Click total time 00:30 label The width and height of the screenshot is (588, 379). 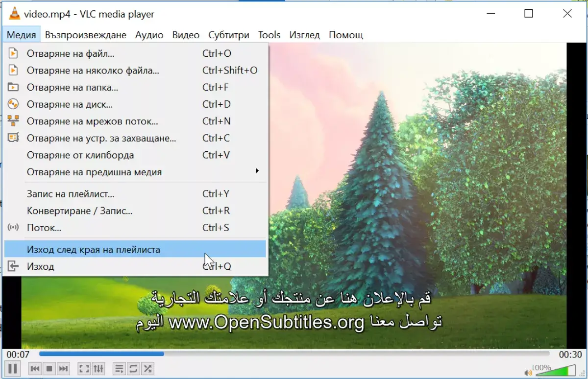570,355
